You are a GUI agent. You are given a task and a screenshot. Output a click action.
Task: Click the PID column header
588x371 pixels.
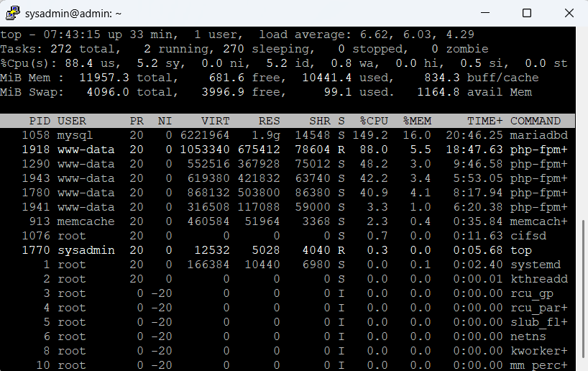(40, 121)
